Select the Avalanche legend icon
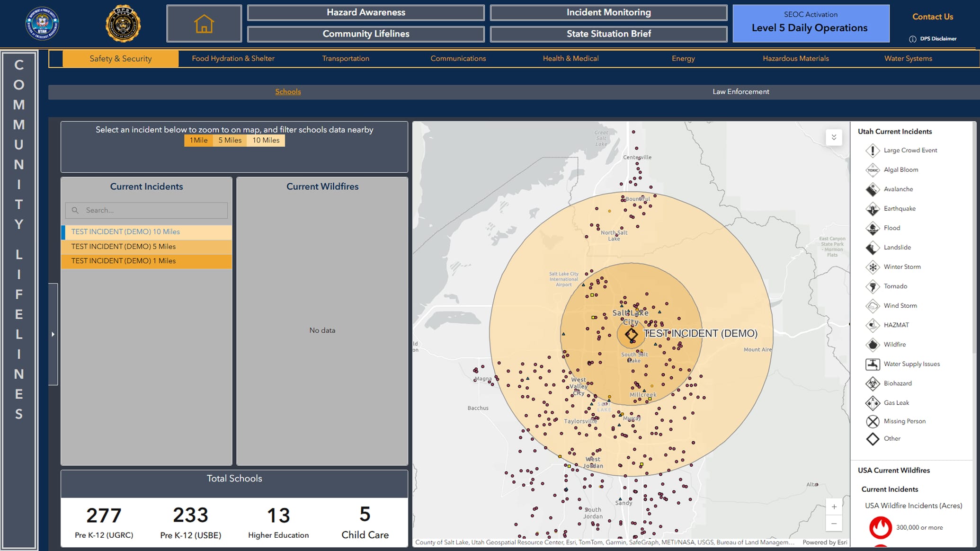This screenshot has width=980, height=551. pos(873,189)
